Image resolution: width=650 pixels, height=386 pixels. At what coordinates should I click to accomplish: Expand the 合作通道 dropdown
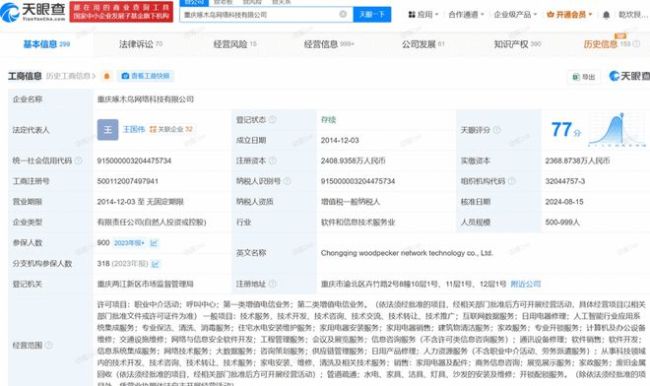point(466,15)
